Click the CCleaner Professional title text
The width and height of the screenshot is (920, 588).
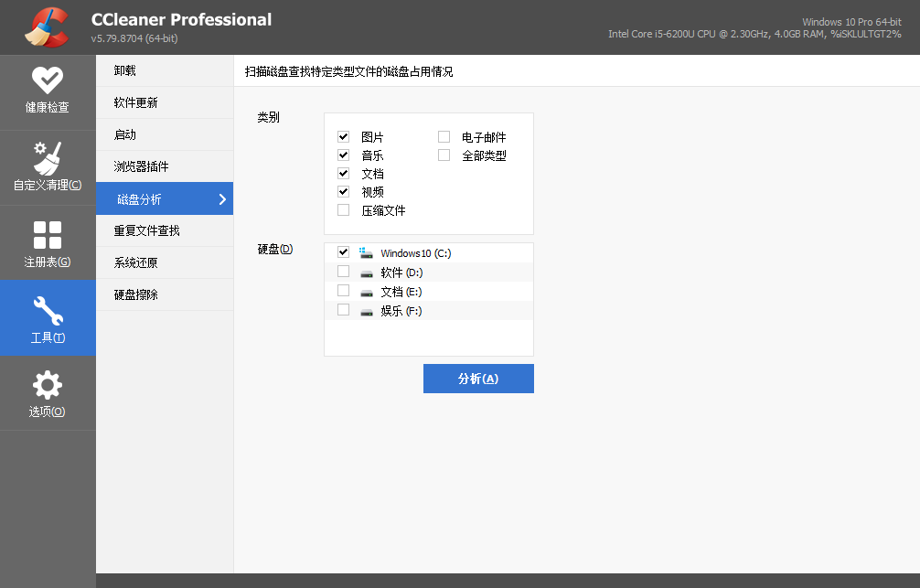[181, 19]
